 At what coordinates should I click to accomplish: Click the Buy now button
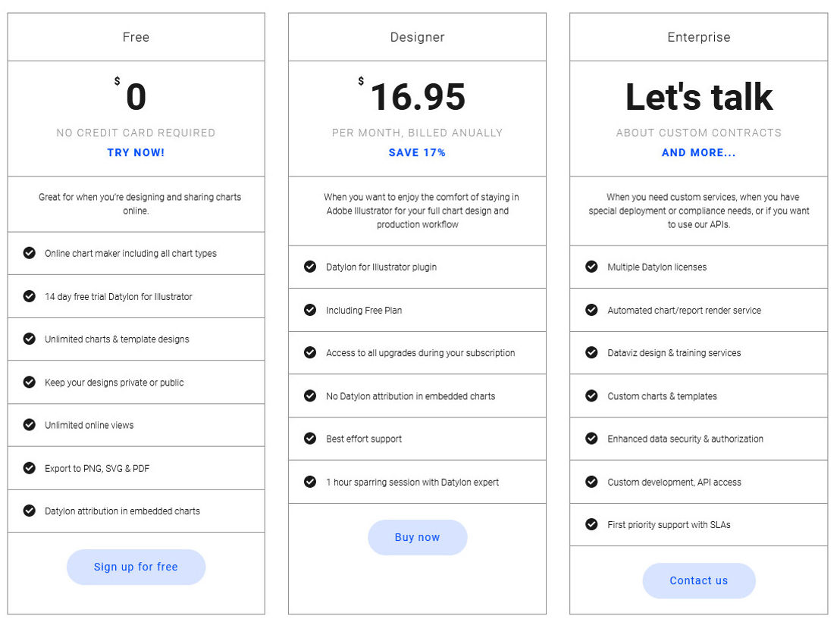click(417, 537)
